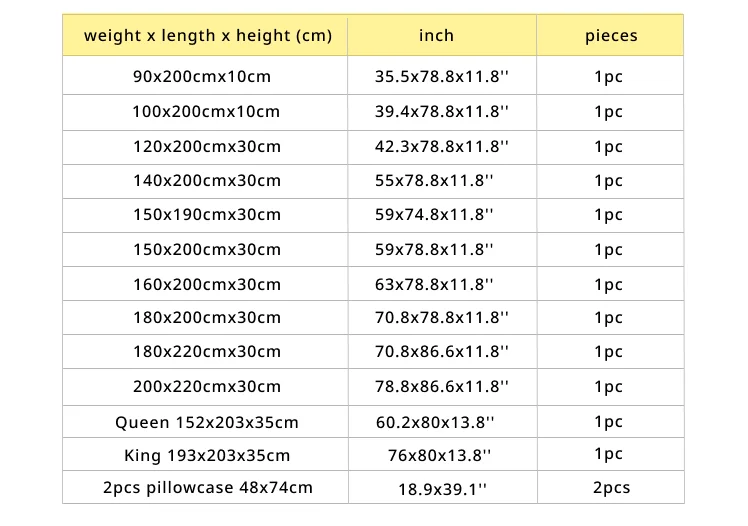748x526 pixels.
Task: Select the 2pcs pillowcase 48x74cm cell
Action: 208,488
